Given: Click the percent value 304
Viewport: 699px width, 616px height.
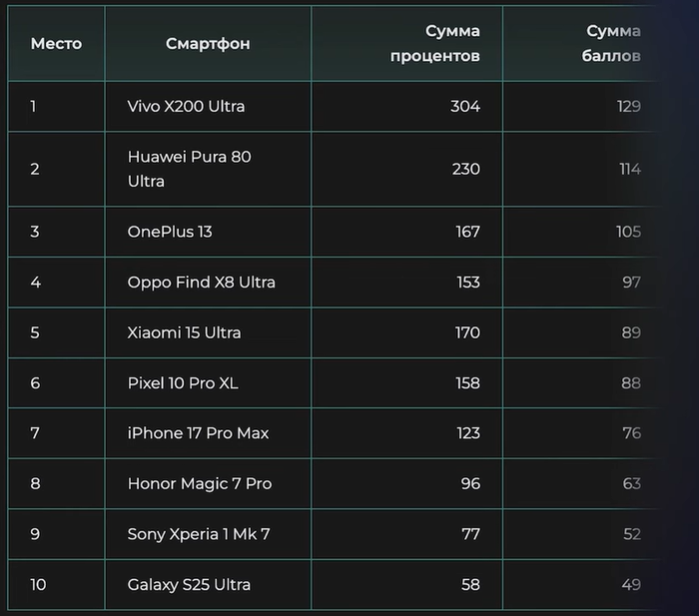Looking at the screenshot, I should pos(465,106).
